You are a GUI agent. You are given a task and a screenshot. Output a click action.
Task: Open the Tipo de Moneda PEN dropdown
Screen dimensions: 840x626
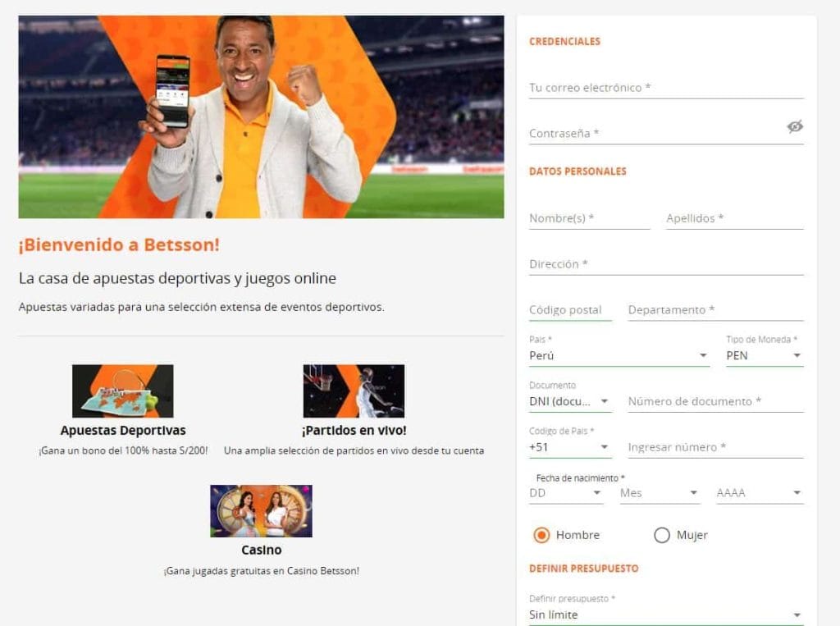coord(765,355)
